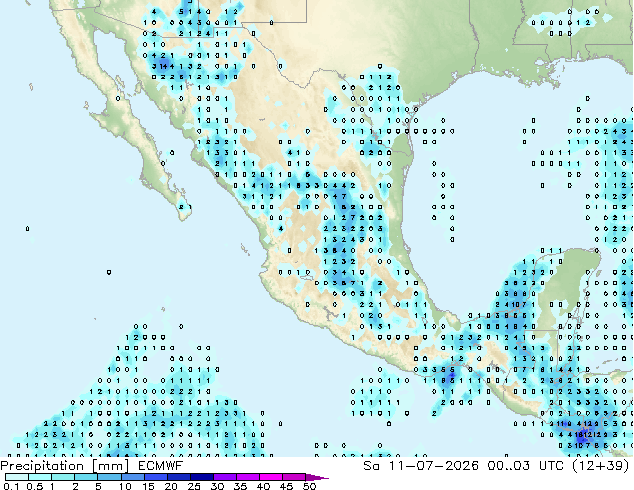
Task: Click the legend value "15"
Action: tap(148, 486)
